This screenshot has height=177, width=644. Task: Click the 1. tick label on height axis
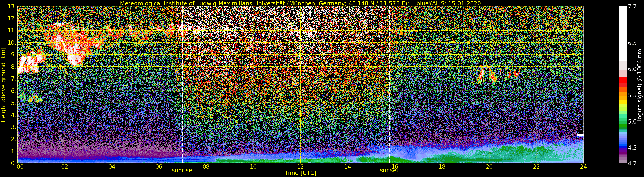[13, 151]
